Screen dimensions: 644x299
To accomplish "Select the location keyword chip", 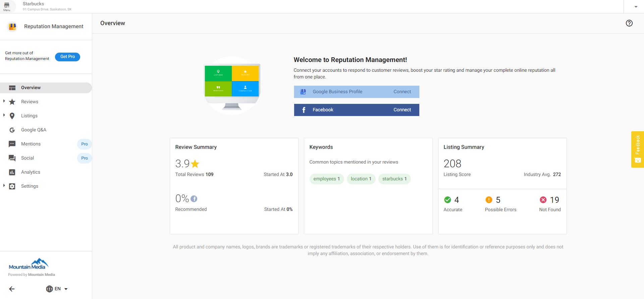I will pyautogui.click(x=361, y=179).
